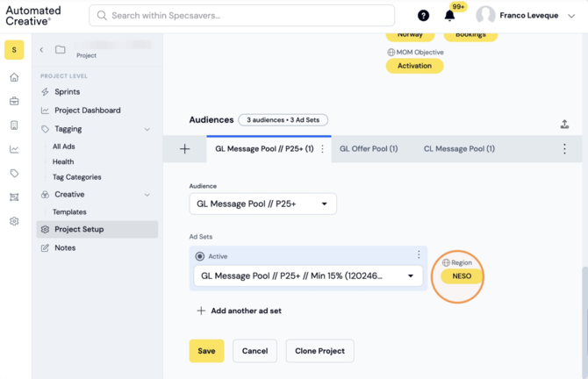The image size is (588, 379).
Task: Click the Tagging menu item
Action: point(68,129)
